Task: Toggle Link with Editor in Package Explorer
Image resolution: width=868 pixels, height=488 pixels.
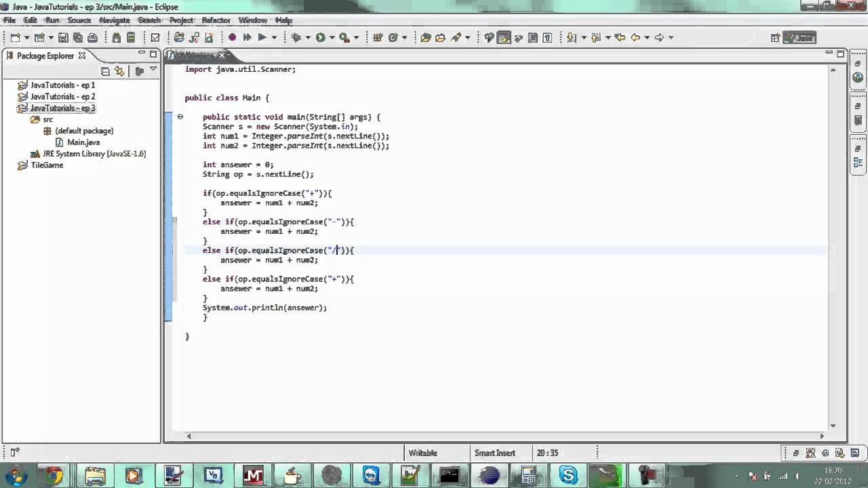Action: pyautogui.click(x=120, y=71)
